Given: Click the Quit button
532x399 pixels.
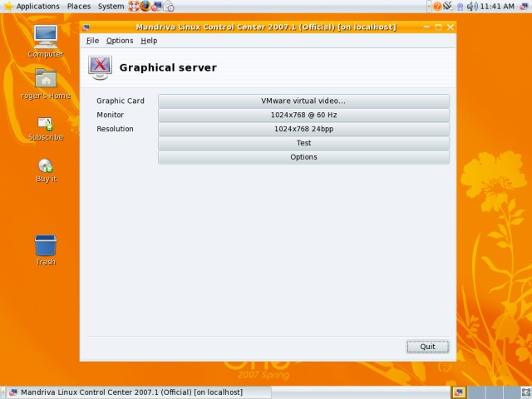Looking at the screenshot, I should click(x=427, y=347).
